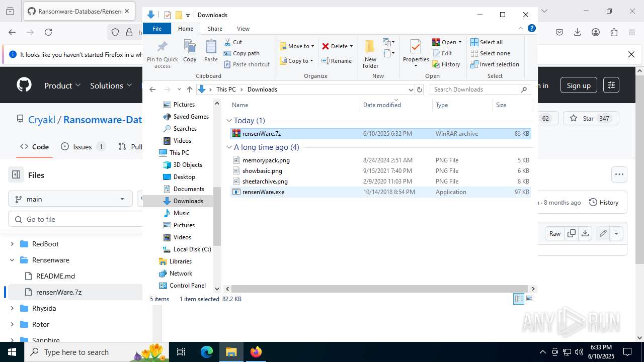Click Select all in ribbon

click(x=487, y=42)
